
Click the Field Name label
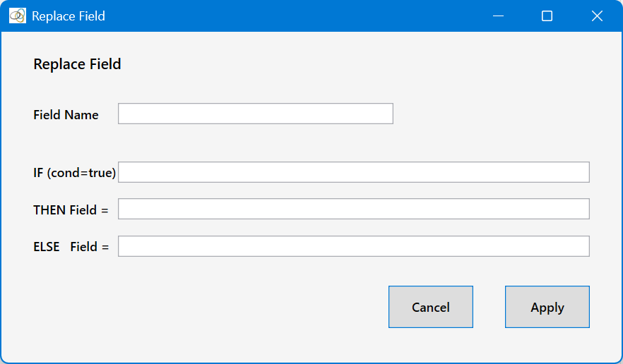pyautogui.click(x=66, y=115)
